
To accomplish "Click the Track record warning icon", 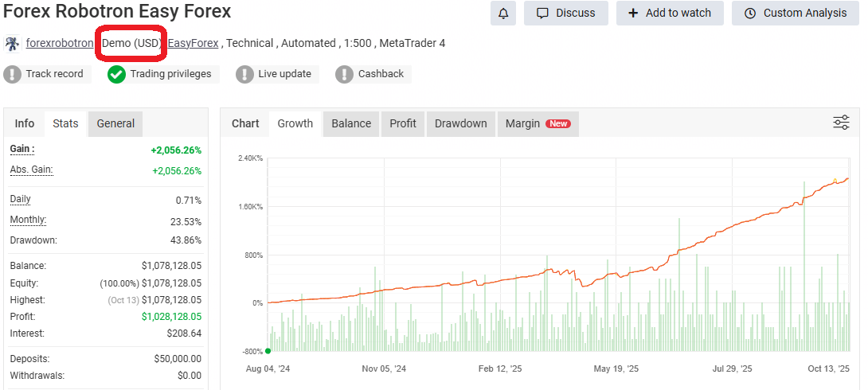I will [12, 74].
